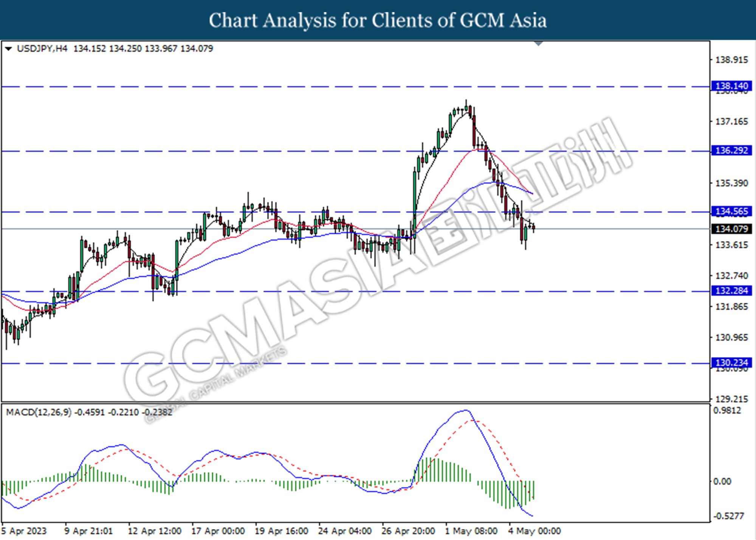Click the MACD scale value -0.5277
This screenshot has width=756, height=540.
(728, 516)
